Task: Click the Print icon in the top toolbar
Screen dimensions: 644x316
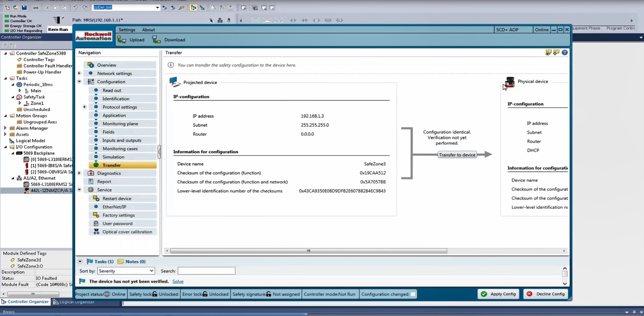Action: (x=36, y=8)
